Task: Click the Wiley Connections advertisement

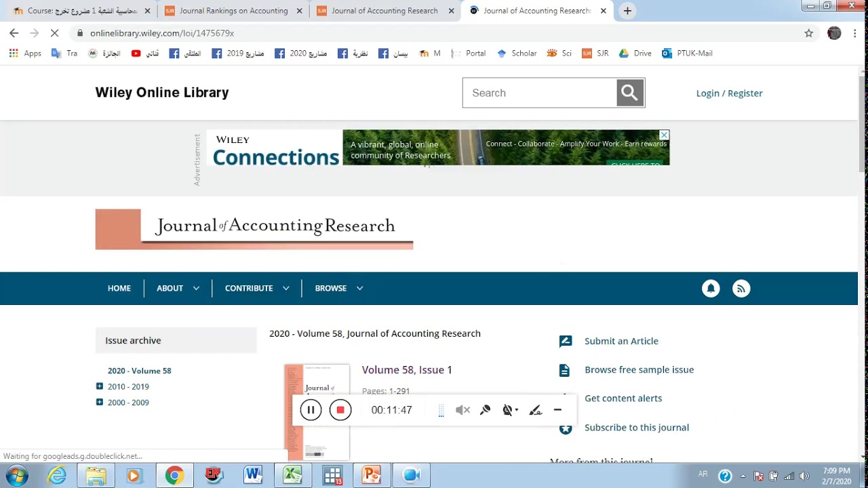Action: point(438,148)
